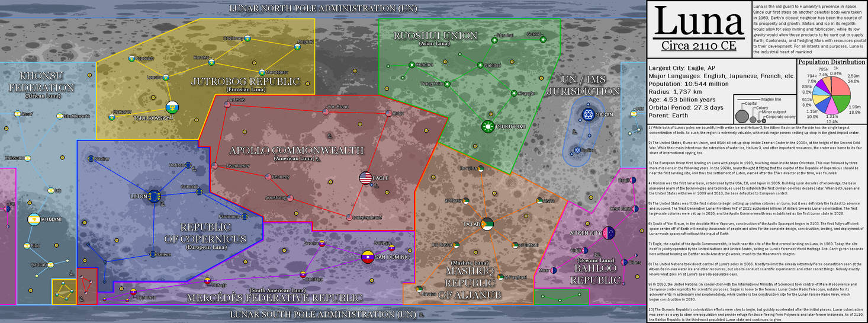868x323 pixels.
Task: Click the Independence colony flag icon
Action: click(350, 218)
